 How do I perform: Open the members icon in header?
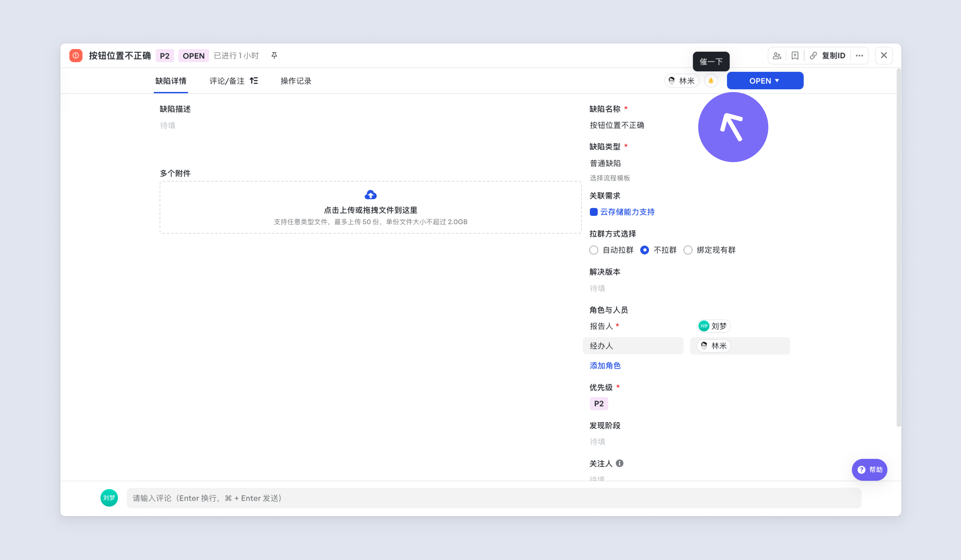pos(777,56)
